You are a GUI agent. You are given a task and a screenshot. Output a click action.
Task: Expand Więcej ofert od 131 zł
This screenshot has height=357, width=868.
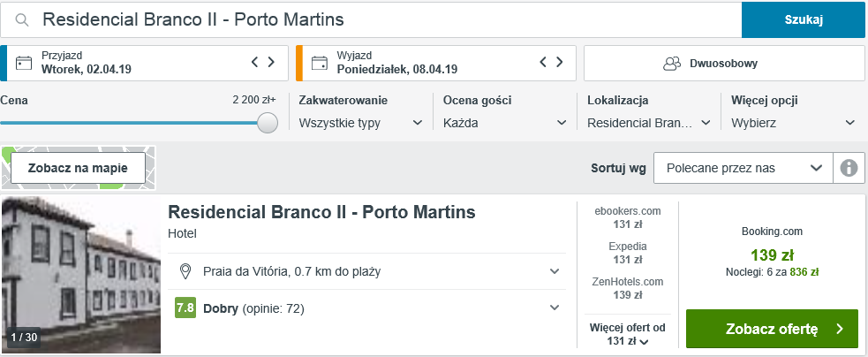point(628,335)
